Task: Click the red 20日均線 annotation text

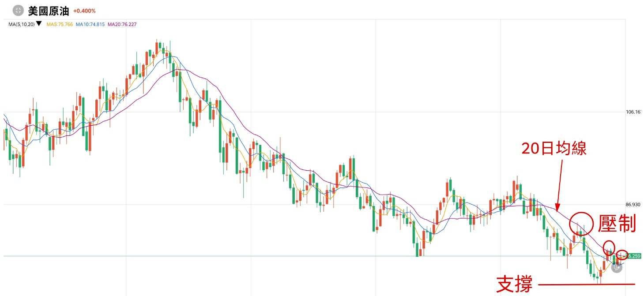Action: click(554, 149)
